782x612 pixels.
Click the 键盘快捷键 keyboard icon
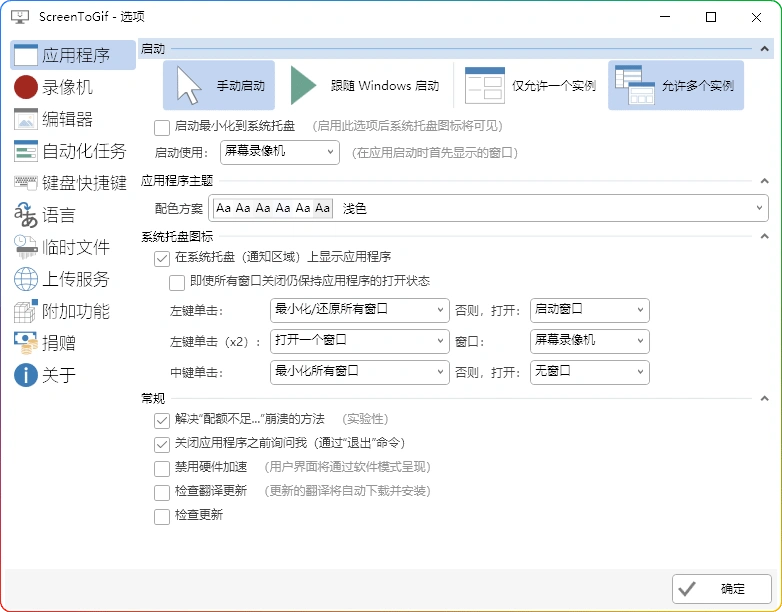coord(25,183)
